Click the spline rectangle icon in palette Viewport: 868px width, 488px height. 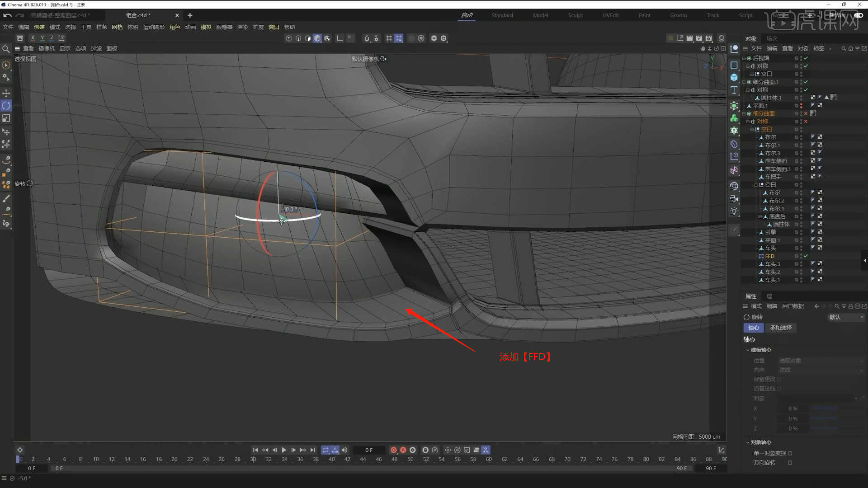[734, 65]
